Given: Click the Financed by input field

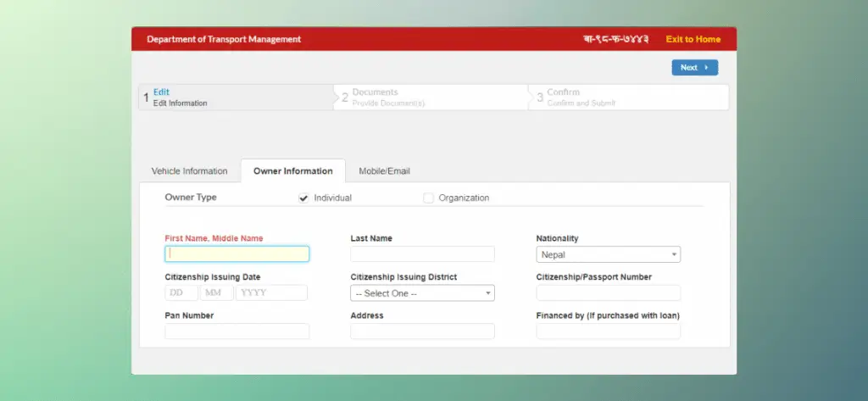Looking at the screenshot, I should point(608,331).
